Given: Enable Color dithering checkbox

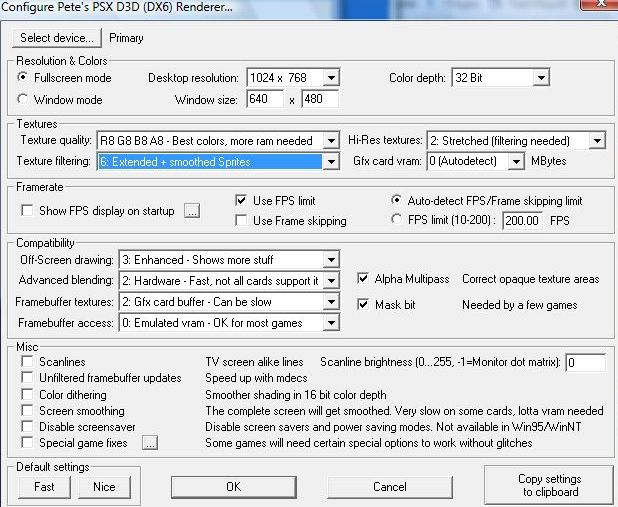Looking at the screenshot, I should [x=27, y=394].
